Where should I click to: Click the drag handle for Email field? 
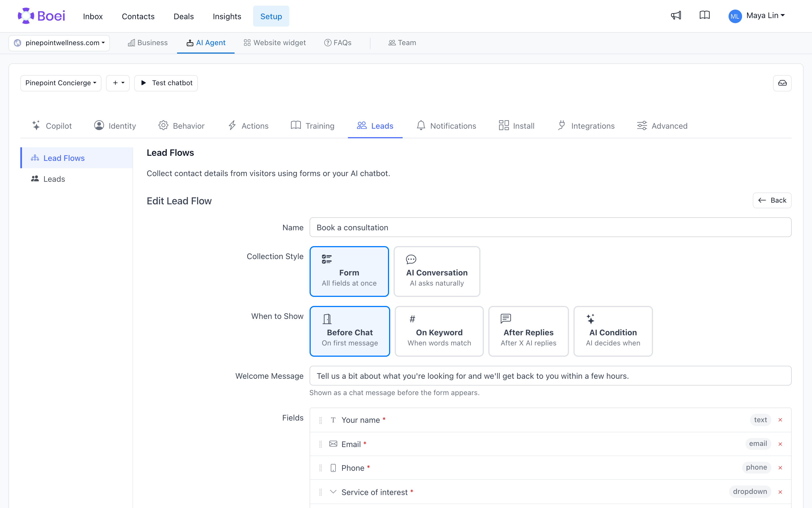321,444
